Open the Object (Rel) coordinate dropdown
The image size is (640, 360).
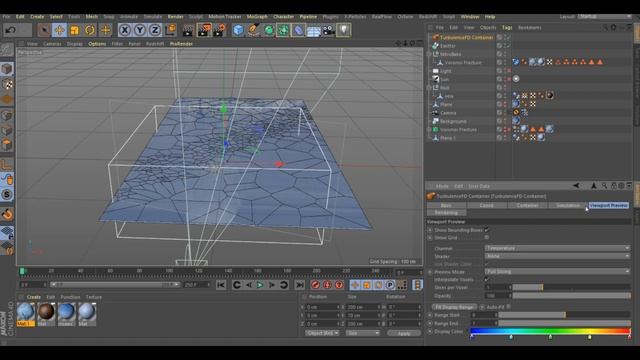tap(322, 333)
